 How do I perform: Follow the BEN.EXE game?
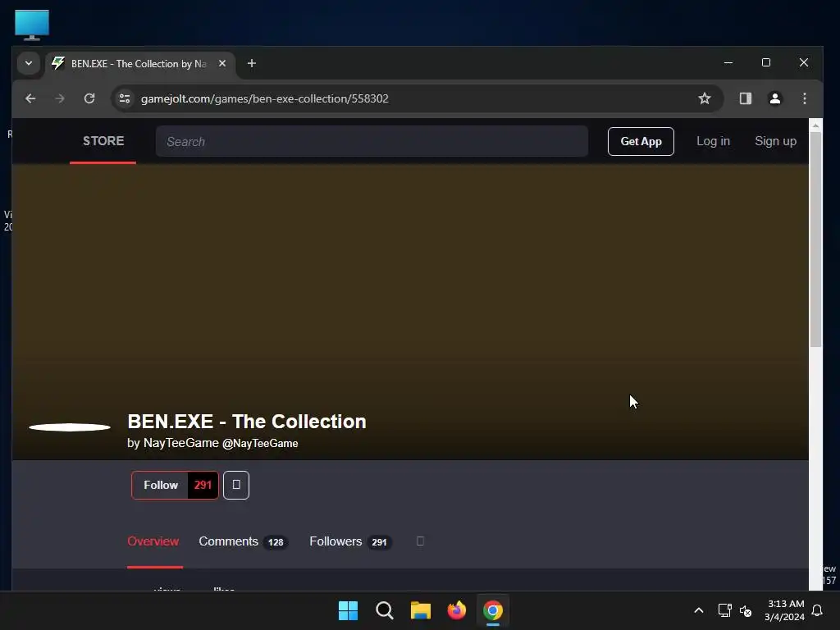[160, 486]
